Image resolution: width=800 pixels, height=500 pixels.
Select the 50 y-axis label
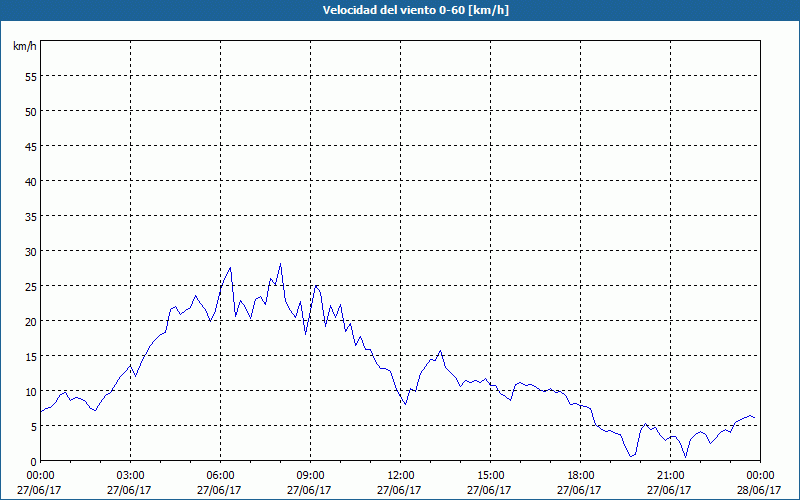pos(31,111)
